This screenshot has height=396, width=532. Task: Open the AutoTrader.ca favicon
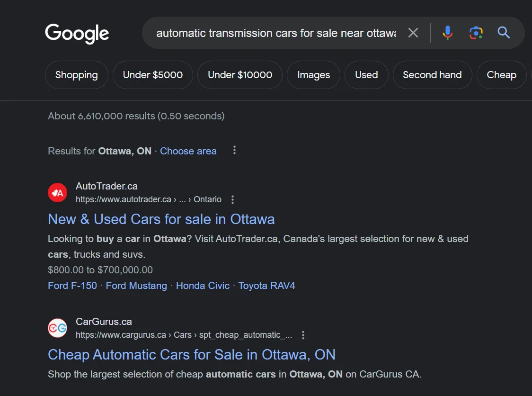tap(57, 192)
